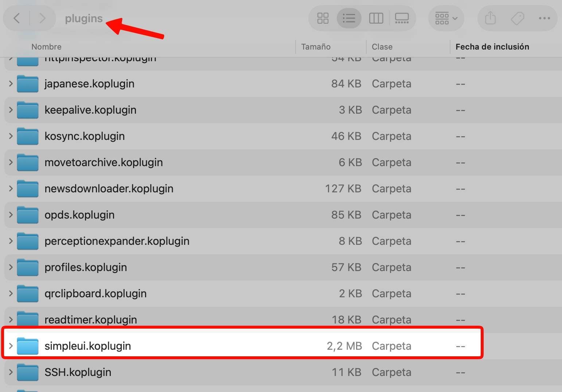Screen dimensions: 562x392
Task: Open the group-by dropdown
Action: [446, 18]
